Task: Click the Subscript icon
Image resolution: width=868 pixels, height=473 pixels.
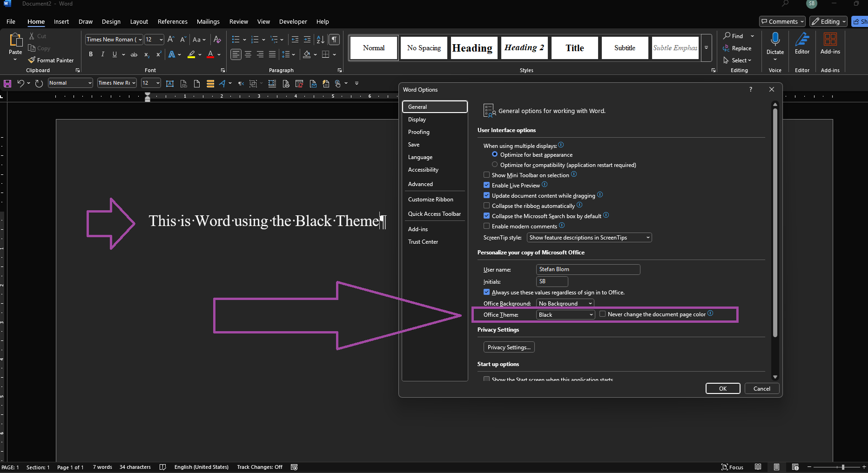Action: (x=147, y=54)
